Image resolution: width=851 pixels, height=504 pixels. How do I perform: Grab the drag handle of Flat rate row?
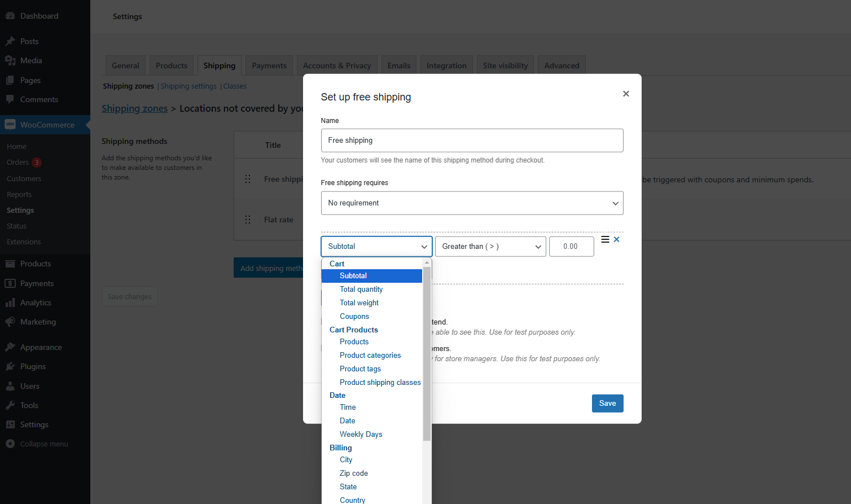coord(248,220)
